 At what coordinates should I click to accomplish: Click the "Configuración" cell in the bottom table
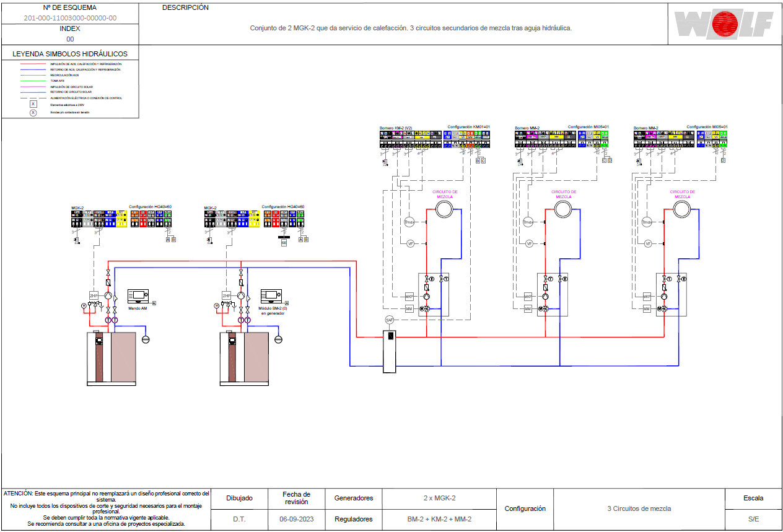click(525, 508)
